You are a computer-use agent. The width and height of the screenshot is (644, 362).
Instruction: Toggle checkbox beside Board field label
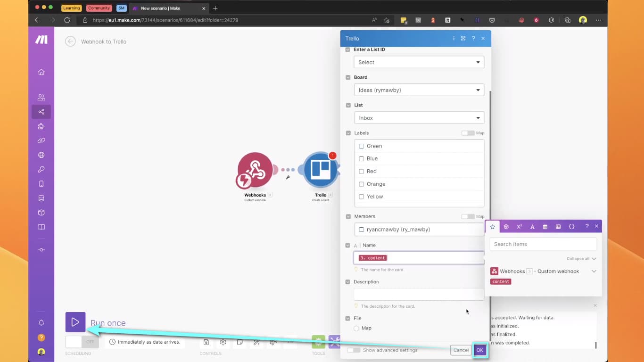click(348, 77)
